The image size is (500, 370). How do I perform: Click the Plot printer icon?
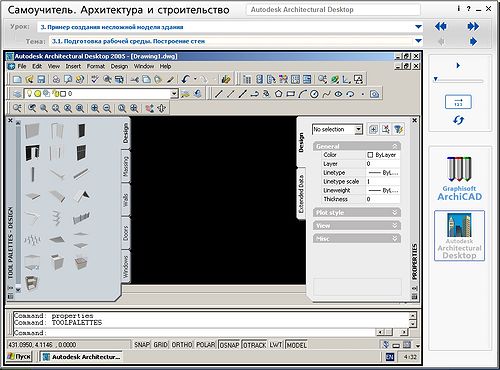[56, 79]
